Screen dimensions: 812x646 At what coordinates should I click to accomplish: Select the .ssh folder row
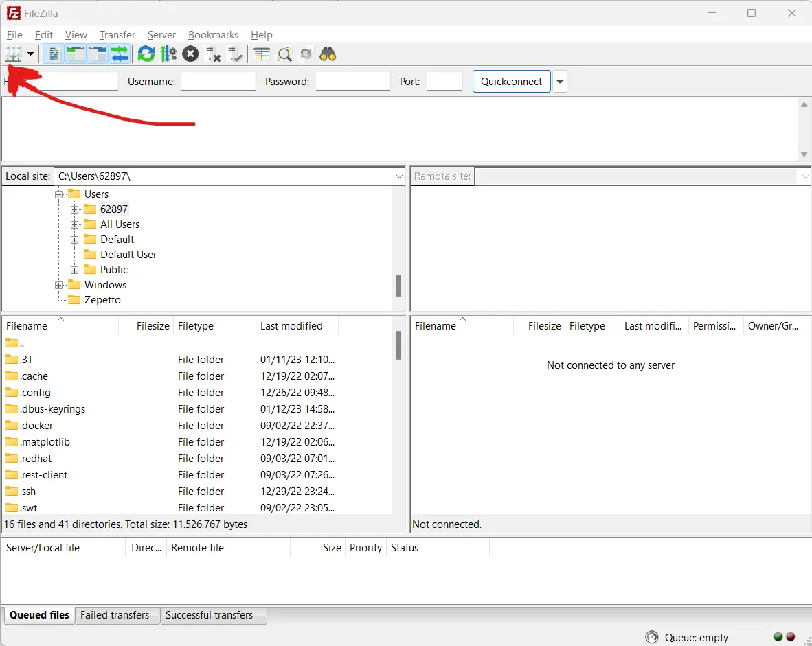point(196,492)
